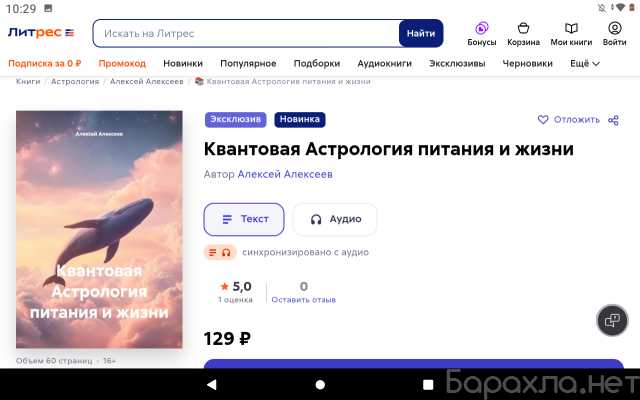Open author link Алексей Алексеев

(x=285, y=174)
